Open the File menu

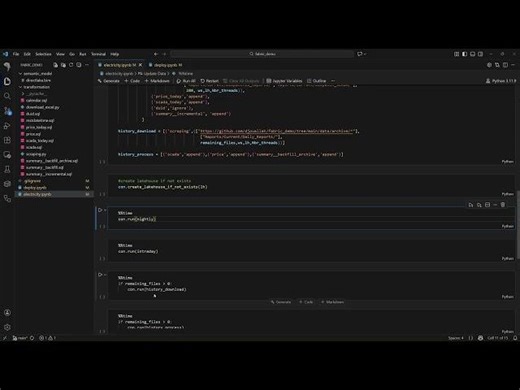[16, 54]
